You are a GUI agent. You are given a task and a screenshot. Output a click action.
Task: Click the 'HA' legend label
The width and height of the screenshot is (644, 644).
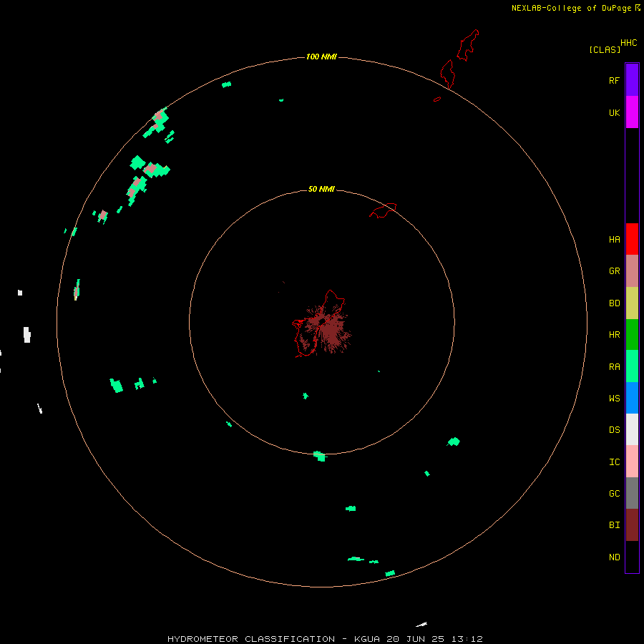pyautogui.click(x=614, y=239)
